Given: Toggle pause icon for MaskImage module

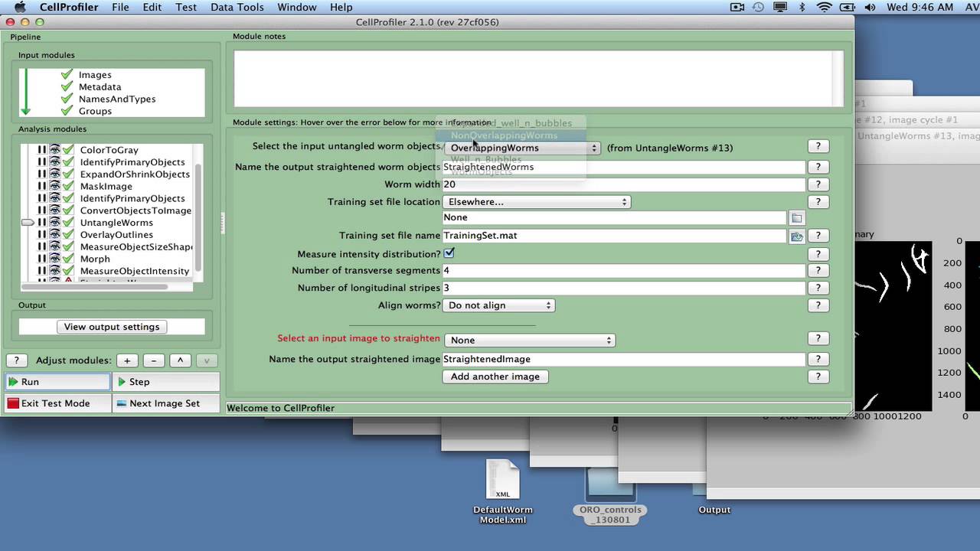Looking at the screenshot, I should pyautogui.click(x=42, y=186).
